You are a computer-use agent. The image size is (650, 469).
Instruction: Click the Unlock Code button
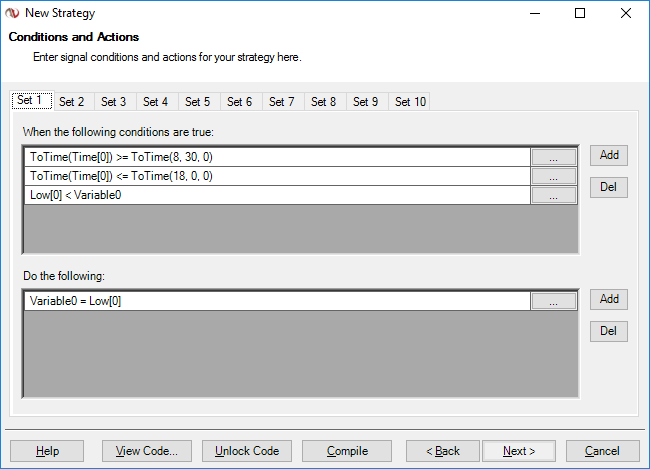click(x=247, y=451)
